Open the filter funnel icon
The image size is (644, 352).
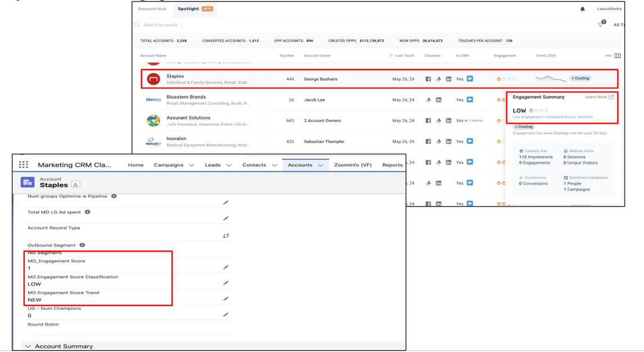(x=600, y=25)
